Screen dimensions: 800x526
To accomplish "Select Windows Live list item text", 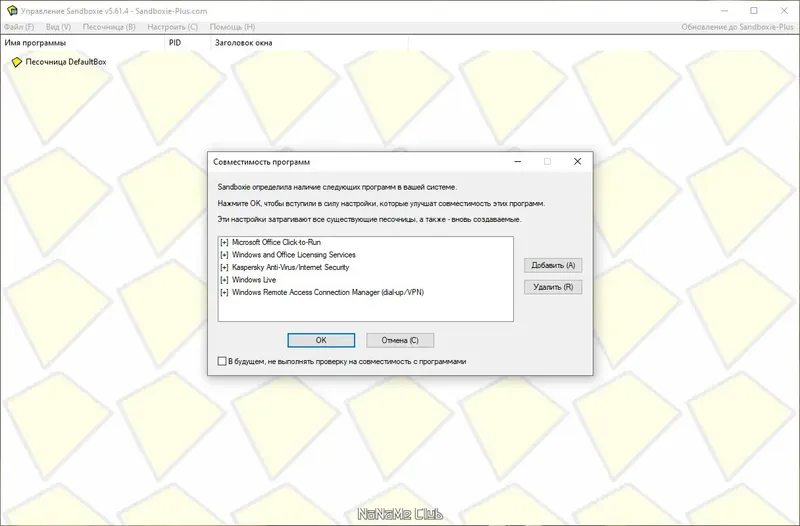I will (x=254, y=280).
